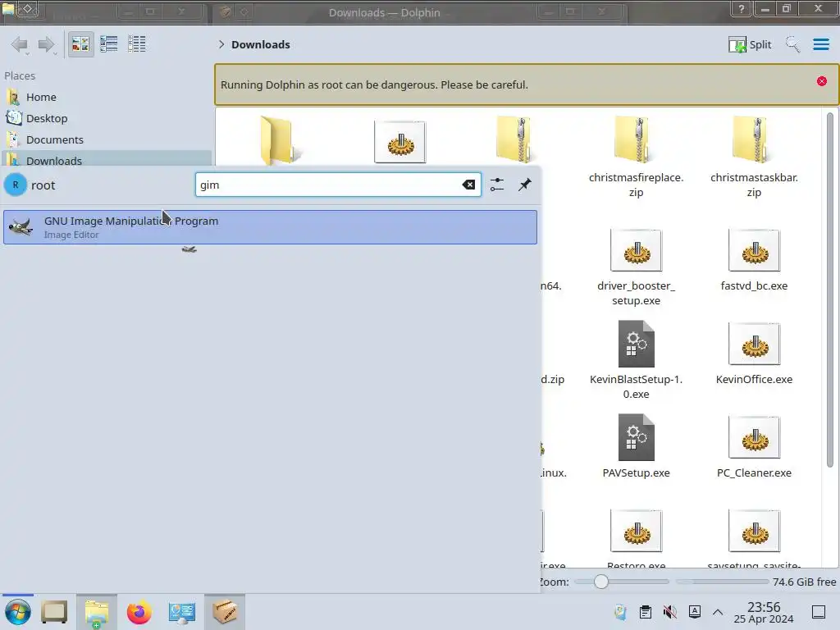
Task: Open Dolphin's hamburger menu
Action: point(820,44)
